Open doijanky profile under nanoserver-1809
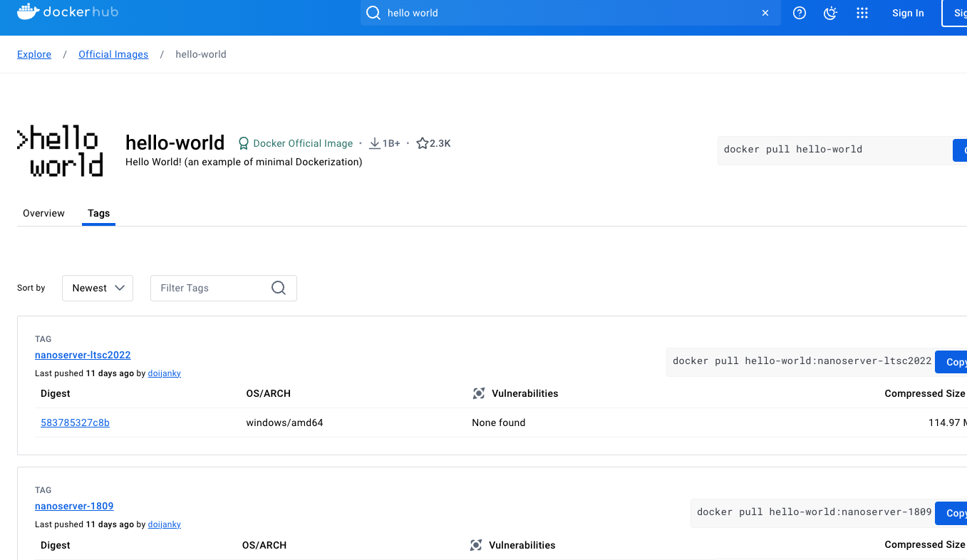 point(164,524)
